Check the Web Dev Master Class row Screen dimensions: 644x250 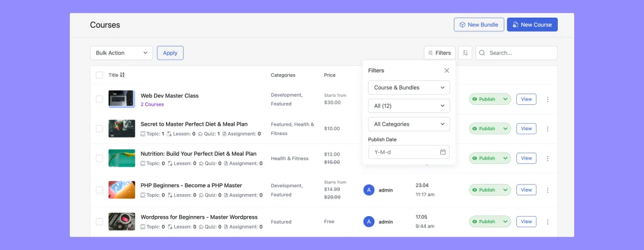coord(99,99)
